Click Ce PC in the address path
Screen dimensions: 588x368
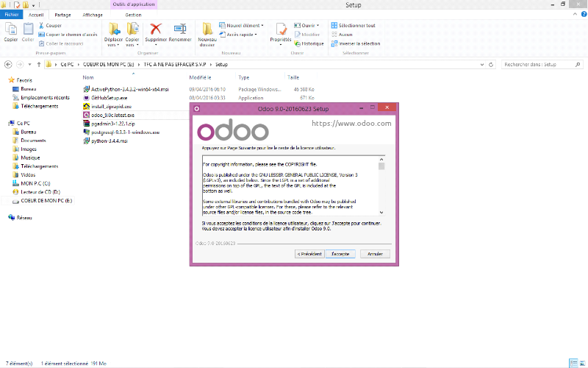point(67,65)
